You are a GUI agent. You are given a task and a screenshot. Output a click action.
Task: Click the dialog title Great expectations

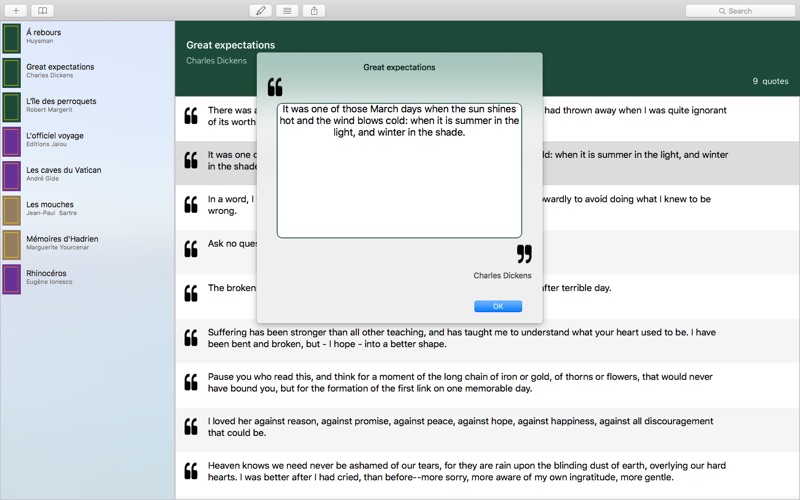pyautogui.click(x=399, y=67)
